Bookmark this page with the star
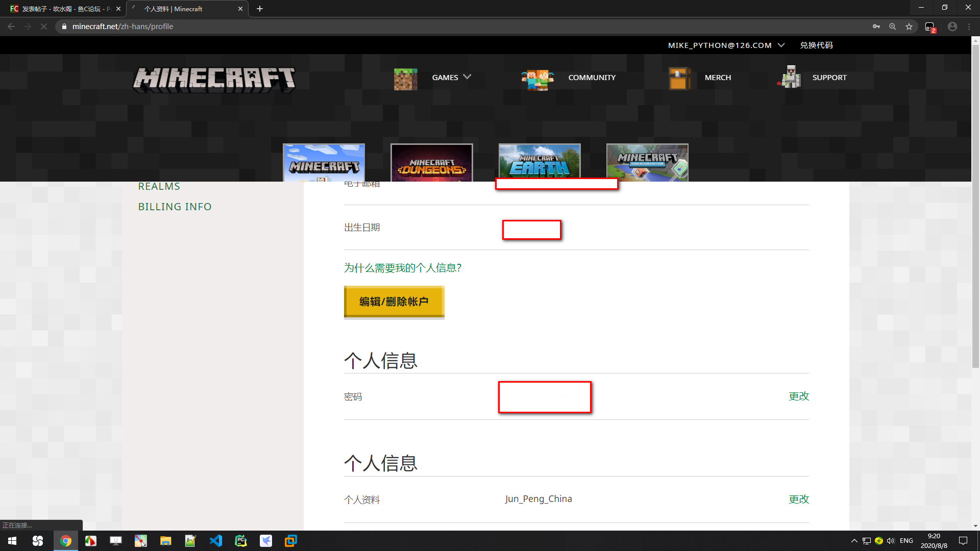Image resolution: width=980 pixels, height=551 pixels. pos(909,27)
